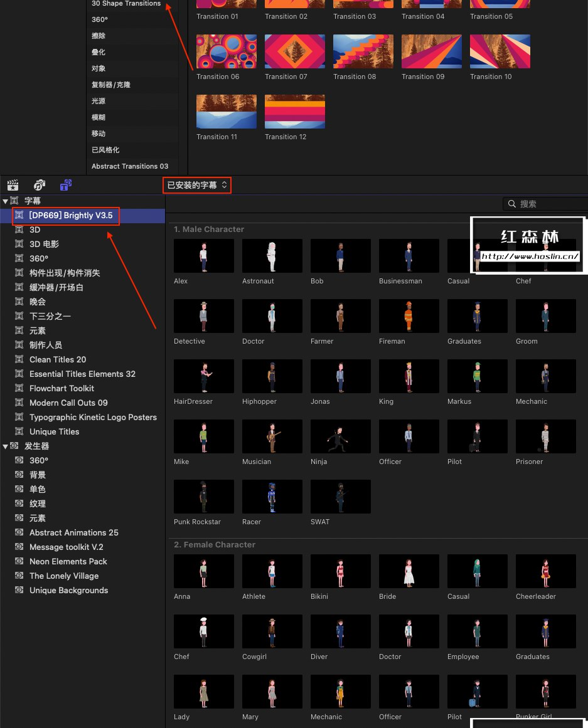Select the Cheerleader character thumbnail
This screenshot has width=588, height=728.
[546, 571]
